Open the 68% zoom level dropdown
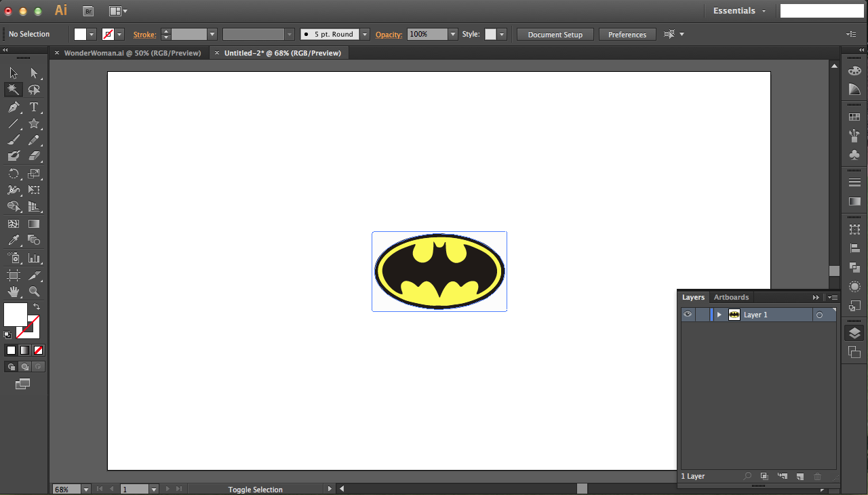 pyautogui.click(x=86, y=489)
